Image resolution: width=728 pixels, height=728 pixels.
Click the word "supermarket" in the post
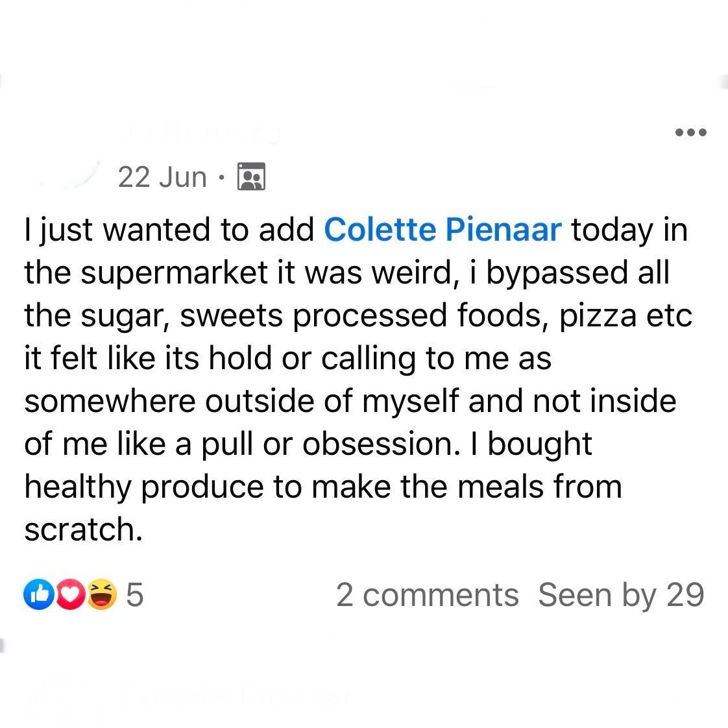(175, 273)
